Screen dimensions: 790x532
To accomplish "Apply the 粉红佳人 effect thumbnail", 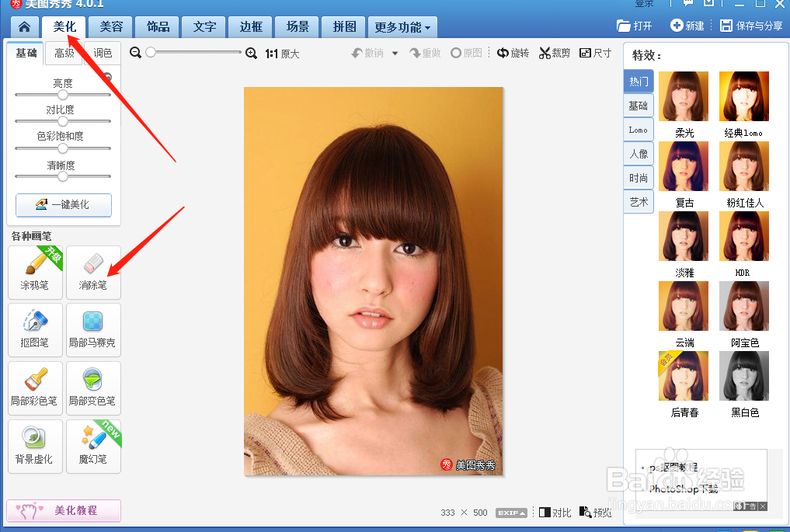I will pos(744,166).
